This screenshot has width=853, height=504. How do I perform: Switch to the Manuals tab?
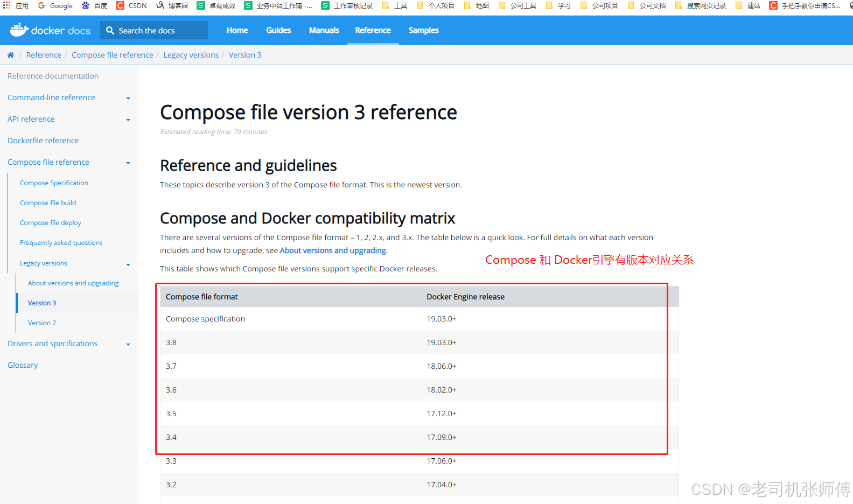click(x=324, y=30)
